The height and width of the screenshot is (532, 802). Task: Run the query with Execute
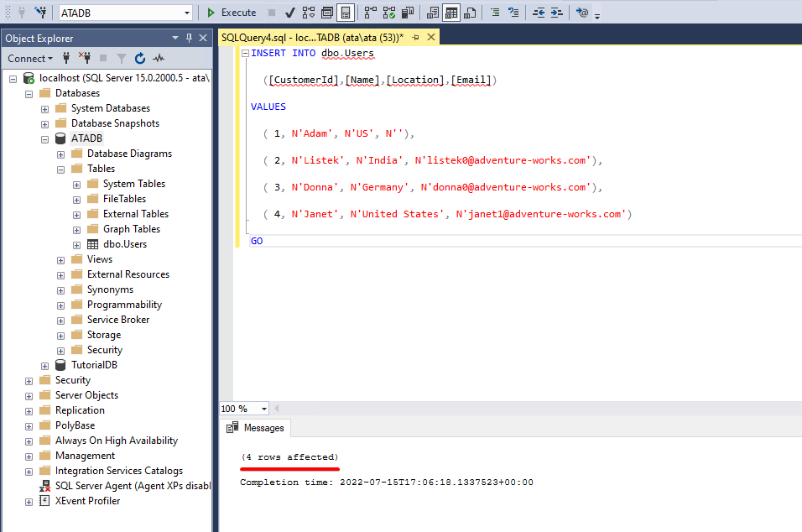click(232, 13)
